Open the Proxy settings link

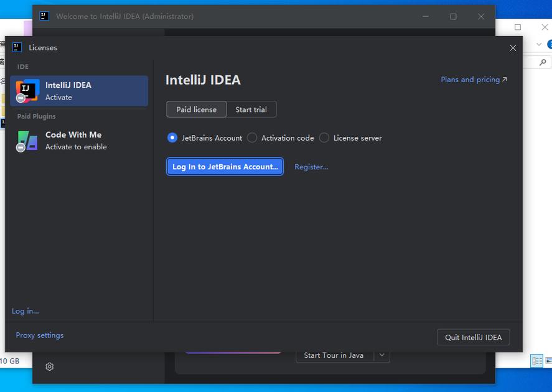pyautogui.click(x=40, y=335)
